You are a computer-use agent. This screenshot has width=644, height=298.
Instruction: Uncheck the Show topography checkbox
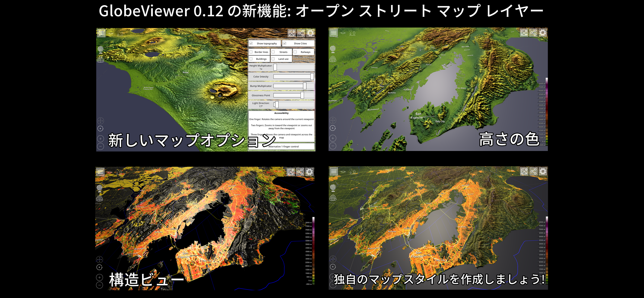point(251,43)
